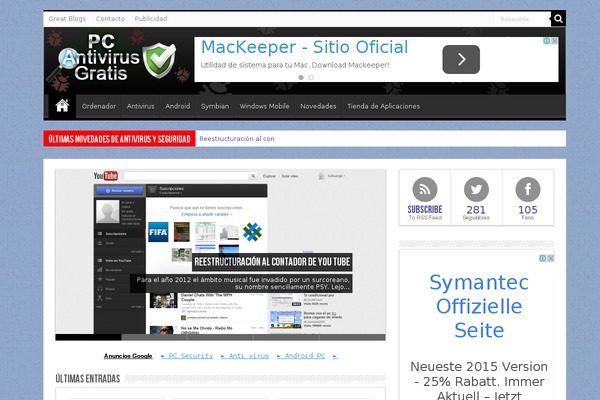Open the Novedades menu
The height and width of the screenshot is (400, 600).
point(318,106)
